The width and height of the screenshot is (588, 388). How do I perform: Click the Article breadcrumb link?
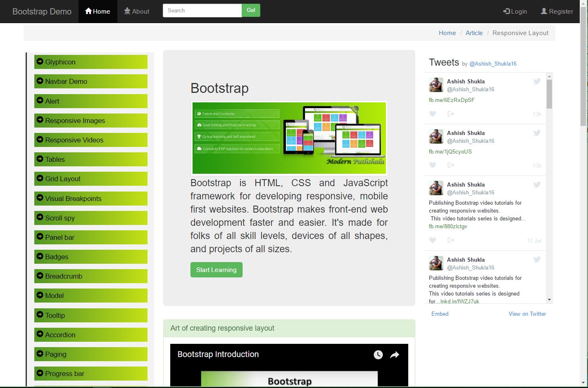click(x=474, y=33)
